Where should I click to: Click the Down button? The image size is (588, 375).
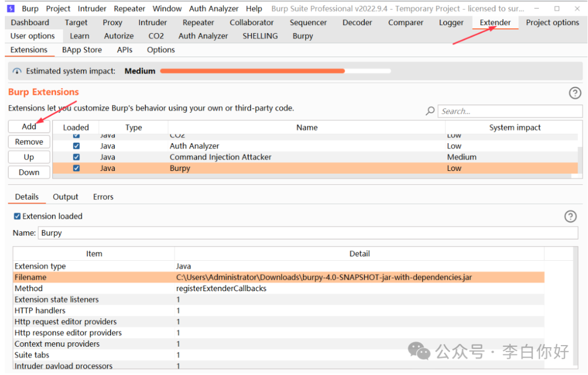[x=29, y=173]
